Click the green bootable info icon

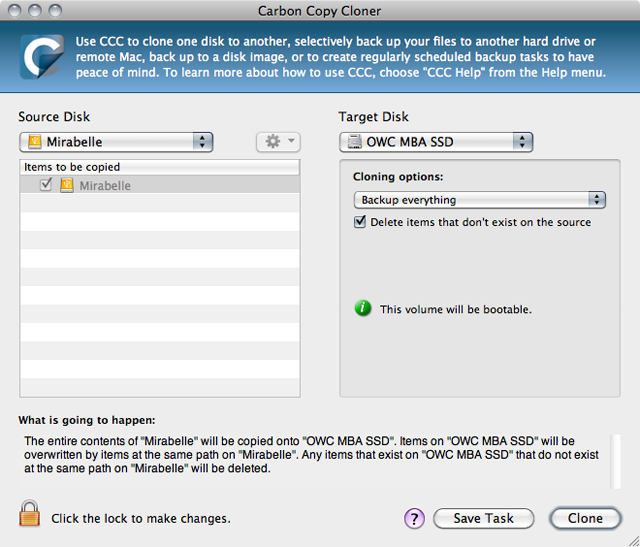pyautogui.click(x=363, y=308)
